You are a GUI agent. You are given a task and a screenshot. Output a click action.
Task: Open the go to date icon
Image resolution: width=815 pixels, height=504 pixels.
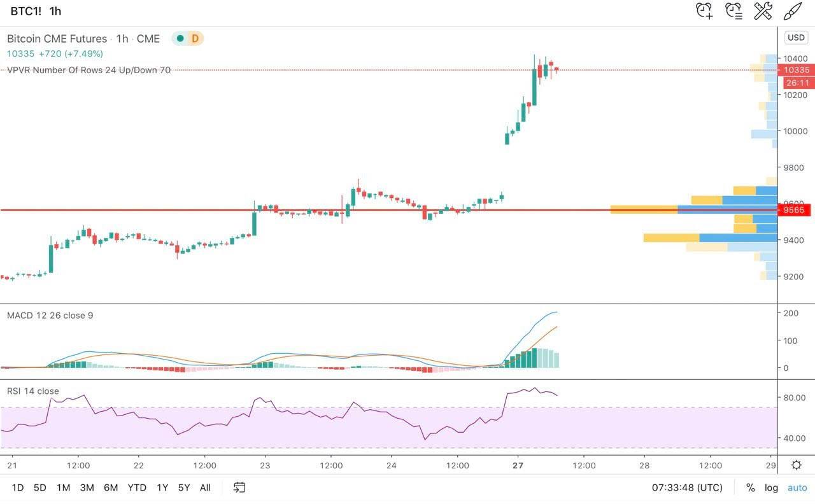click(239, 487)
